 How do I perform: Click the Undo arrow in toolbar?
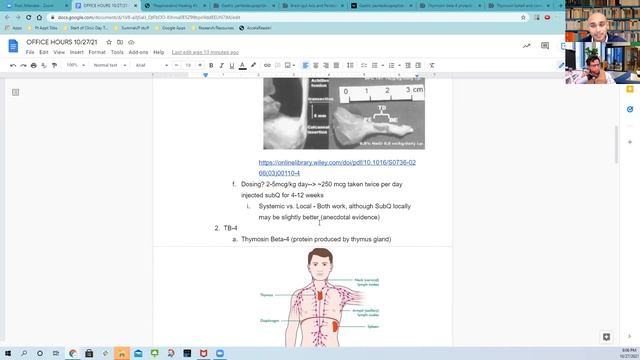pyautogui.click(x=13, y=65)
